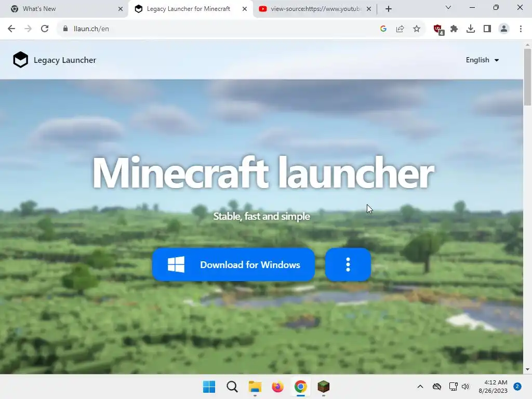
Task: Open clock and date 4:12 AM
Action: point(493,387)
